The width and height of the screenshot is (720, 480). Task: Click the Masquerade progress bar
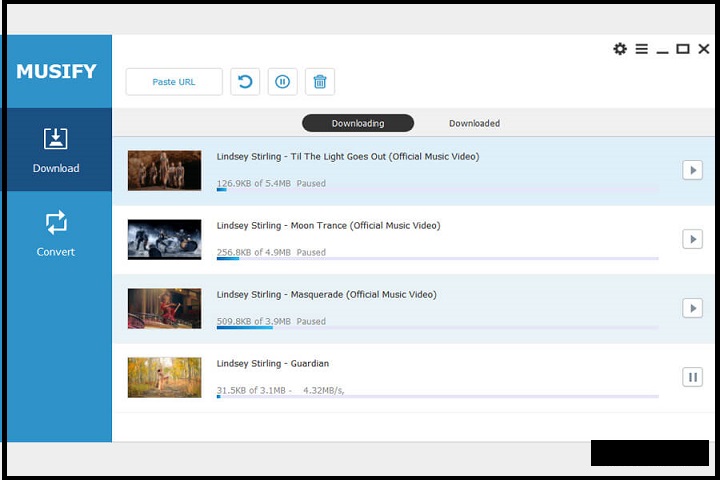[x=437, y=327]
